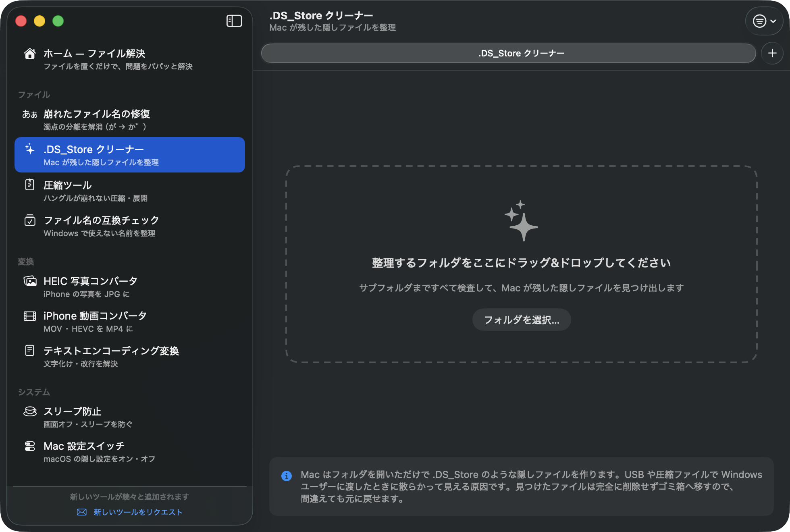Click the switch icon for Mac 設定スイッチ
Viewport: 790px width, 532px height.
pos(30,446)
